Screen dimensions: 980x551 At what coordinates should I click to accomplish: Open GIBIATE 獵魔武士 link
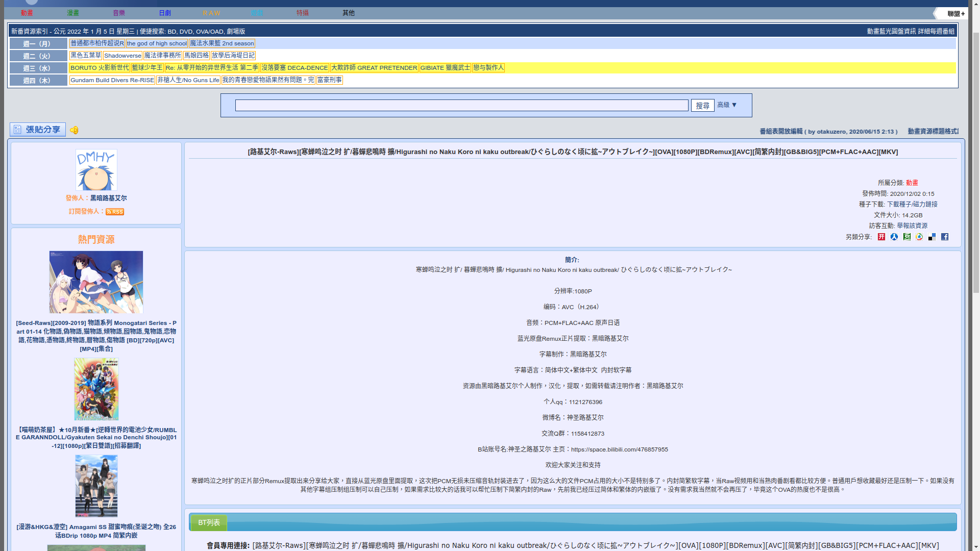click(445, 68)
